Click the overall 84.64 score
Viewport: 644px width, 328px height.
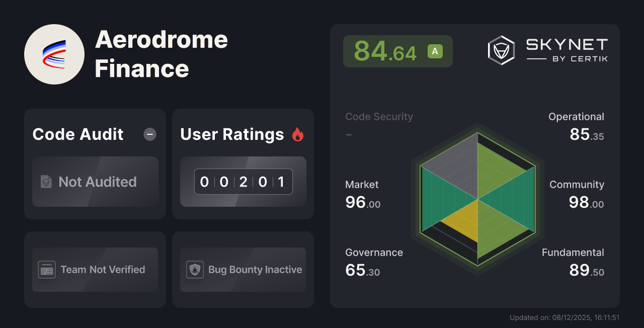(x=385, y=51)
